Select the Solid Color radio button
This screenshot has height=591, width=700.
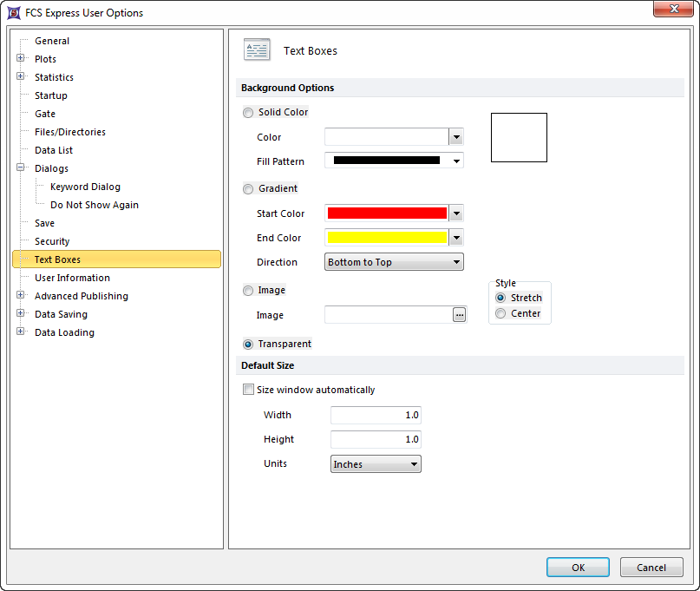coord(249,113)
